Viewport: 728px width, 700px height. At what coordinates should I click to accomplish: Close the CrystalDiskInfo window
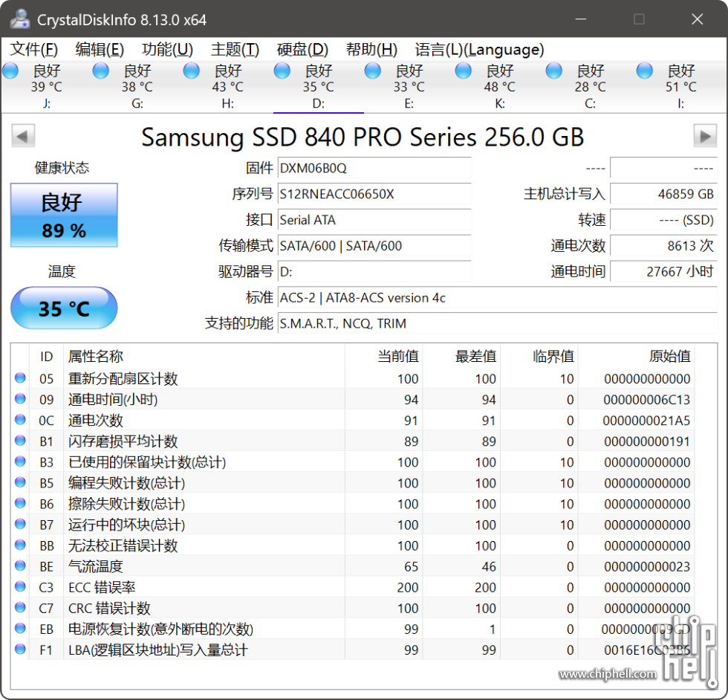(697, 19)
